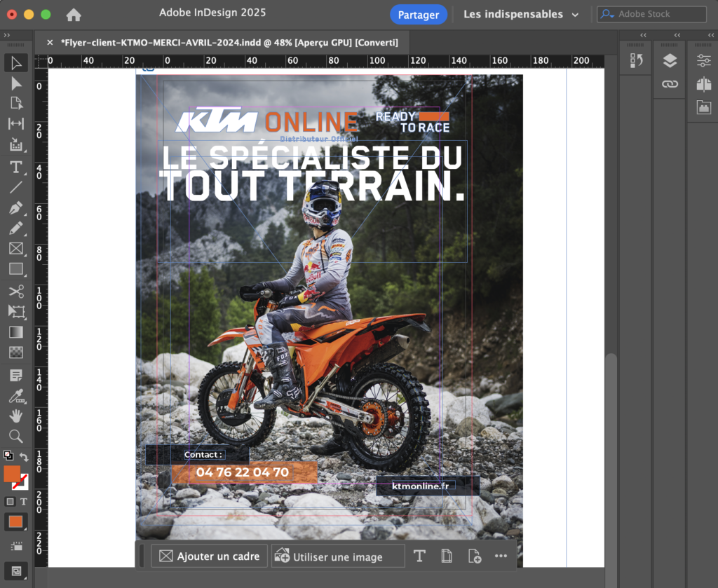Open the CC Libraries panel icon
Screen dimensions: 718x588
pyautogui.click(x=703, y=107)
